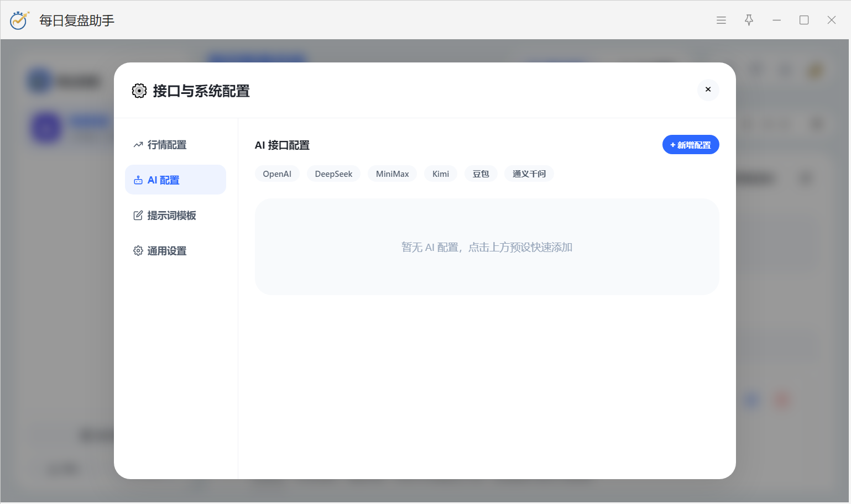Choose the DeepSeek preset

coord(333,174)
